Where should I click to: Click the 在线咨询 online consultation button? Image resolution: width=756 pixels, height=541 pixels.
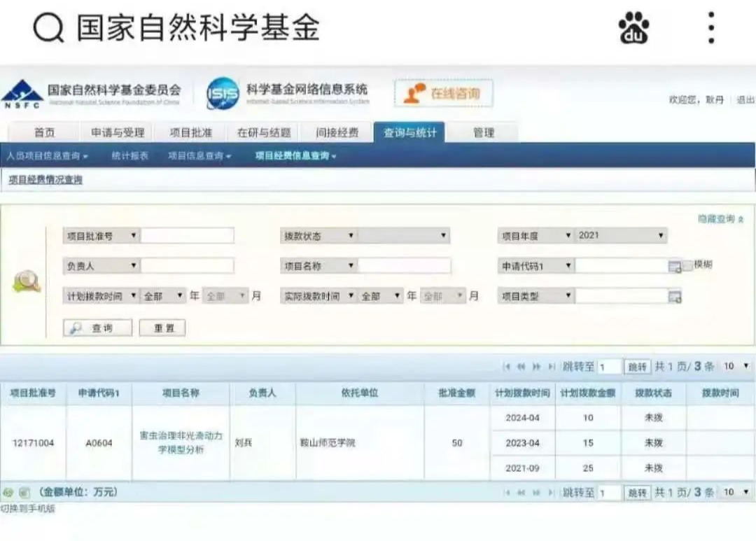pyautogui.click(x=443, y=93)
